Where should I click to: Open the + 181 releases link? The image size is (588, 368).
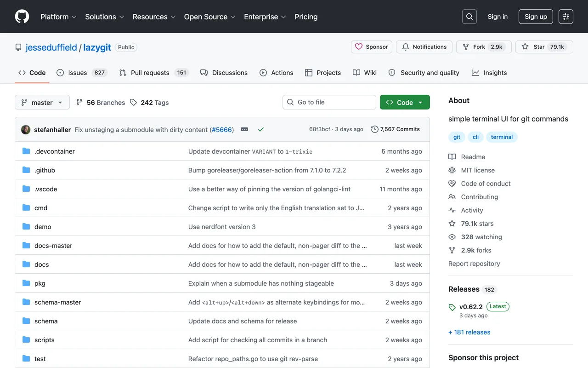(x=469, y=332)
